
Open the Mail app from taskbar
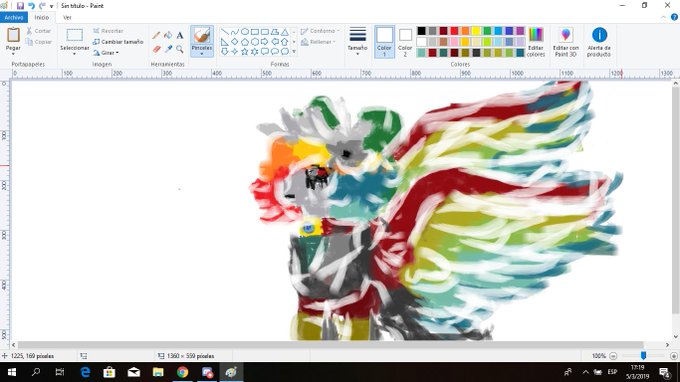134,372
